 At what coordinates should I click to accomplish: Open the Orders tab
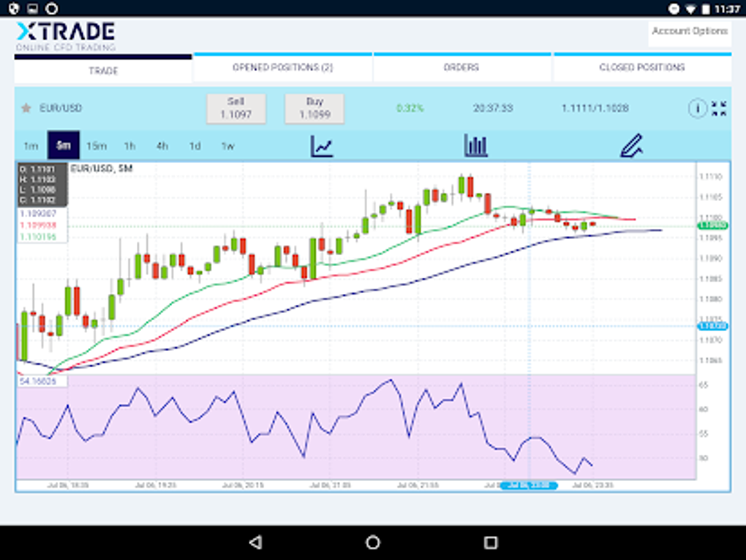tap(462, 67)
